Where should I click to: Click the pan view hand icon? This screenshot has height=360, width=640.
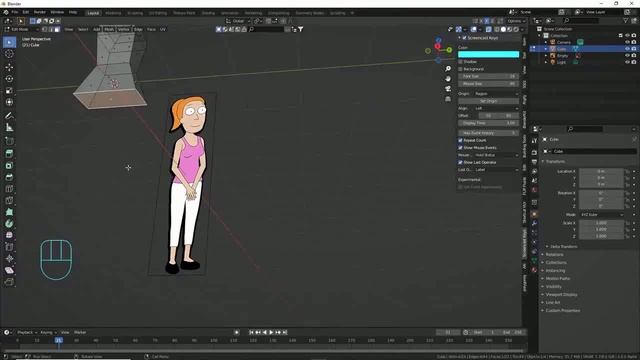[448, 79]
